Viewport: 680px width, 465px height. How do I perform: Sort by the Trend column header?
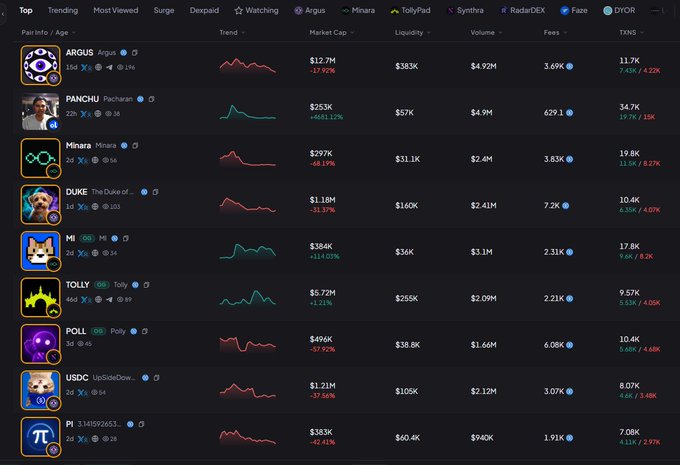point(232,33)
